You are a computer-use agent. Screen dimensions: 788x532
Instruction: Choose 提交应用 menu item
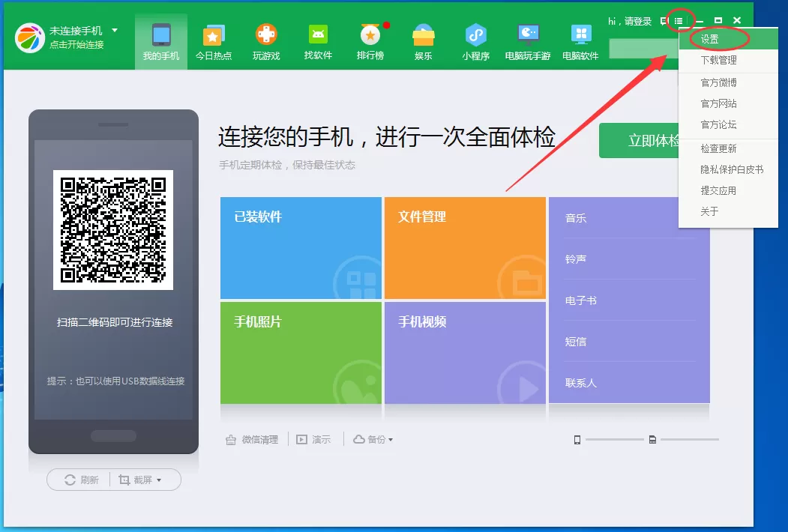(728, 191)
